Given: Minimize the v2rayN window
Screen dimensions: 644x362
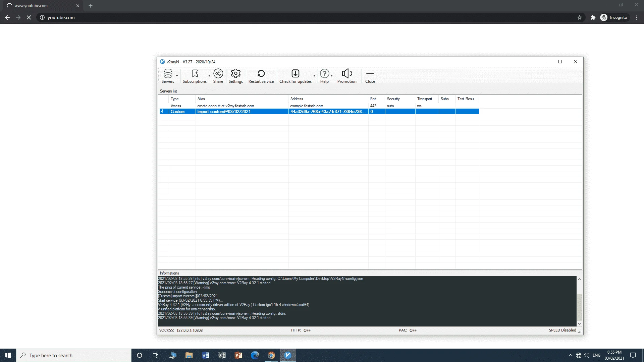Looking at the screenshot, I should click(x=545, y=62).
